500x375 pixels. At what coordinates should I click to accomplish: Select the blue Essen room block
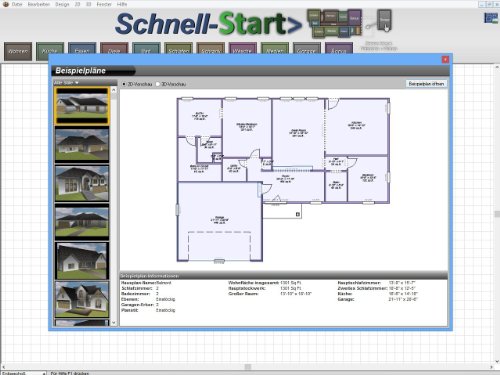click(82, 48)
